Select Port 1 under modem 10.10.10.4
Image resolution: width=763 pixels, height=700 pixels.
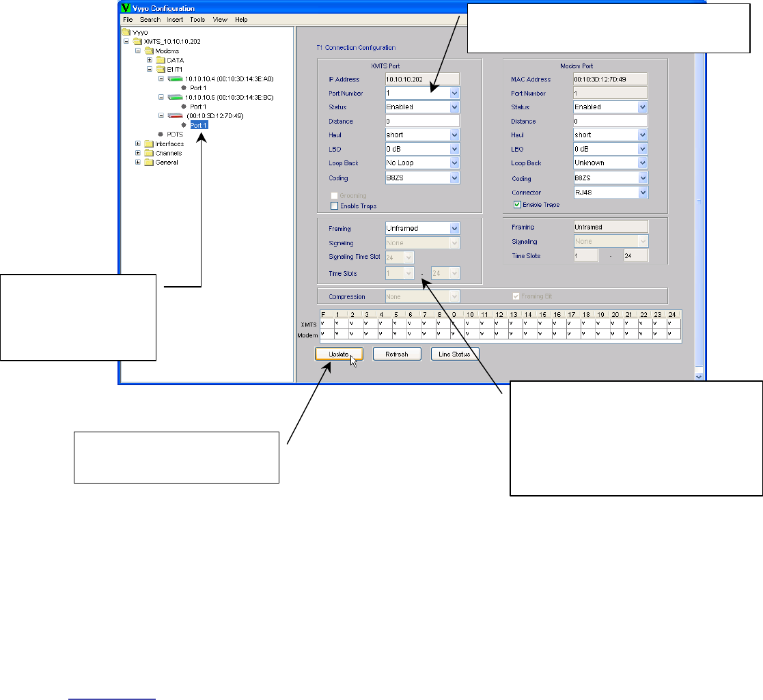(198, 88)
